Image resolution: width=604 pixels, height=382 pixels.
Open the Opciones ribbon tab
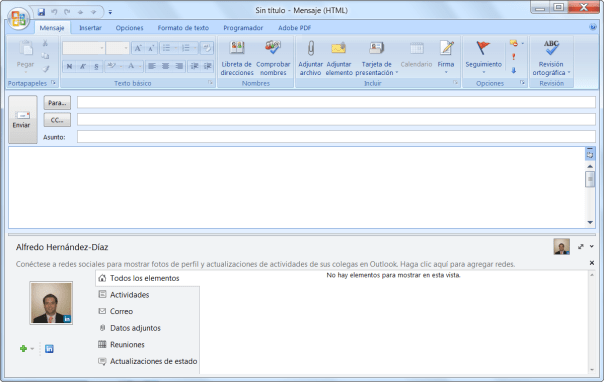coord(129,28)
